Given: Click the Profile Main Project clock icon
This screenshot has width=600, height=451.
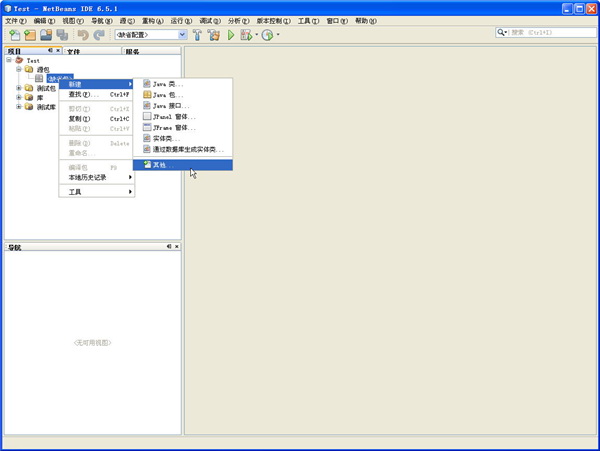Looking at the screenshot, I should coord(267,35).
